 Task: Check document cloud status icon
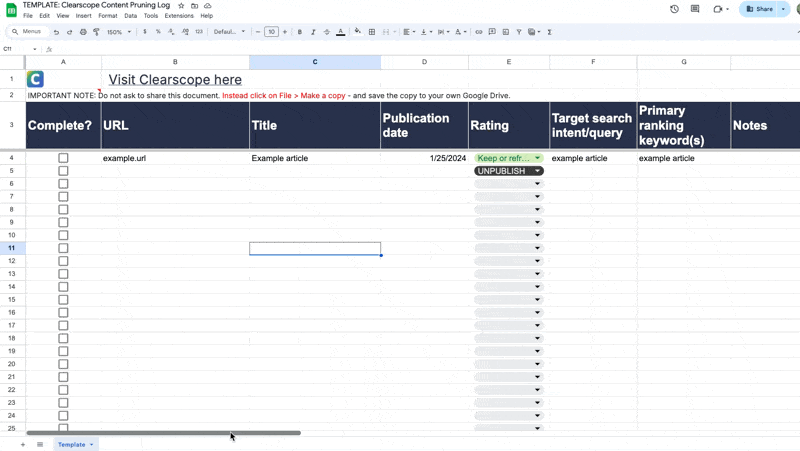coord(208,6)
